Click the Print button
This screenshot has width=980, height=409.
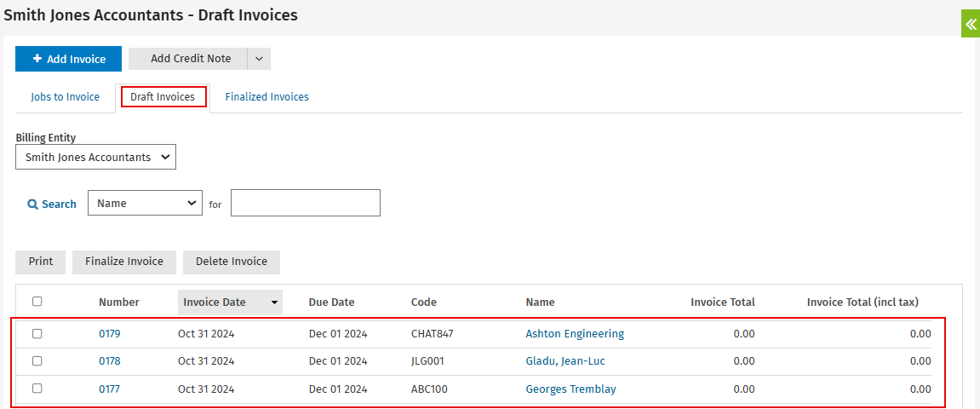pyautogui.click(x=41, y=262)
